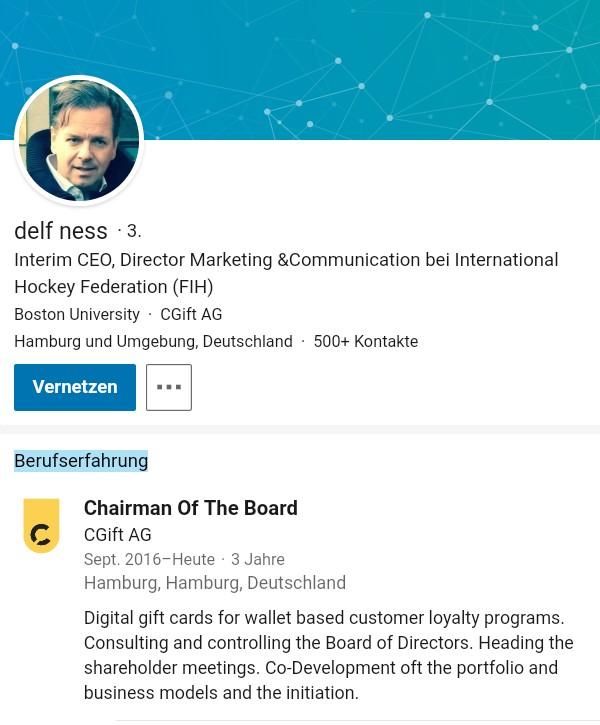Open Boston University in the profile header
This screenshot has width=600, height=725.
[x=77, y=314]
